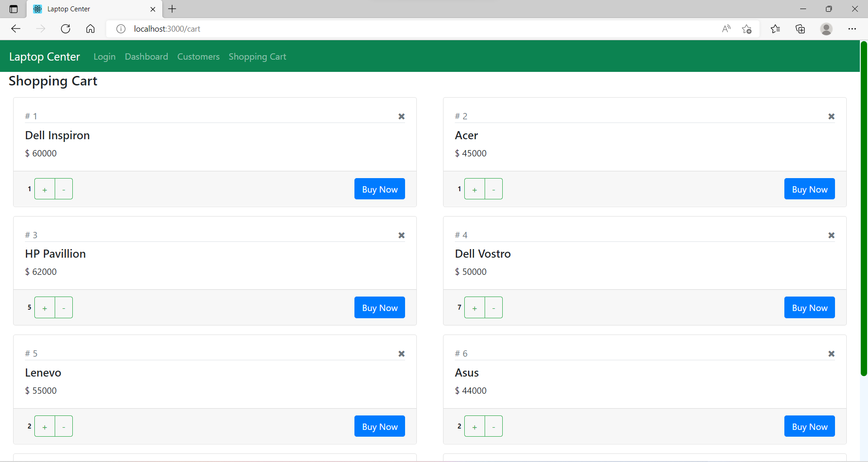Click the Laptop Center brand link

tap(44, 56)
